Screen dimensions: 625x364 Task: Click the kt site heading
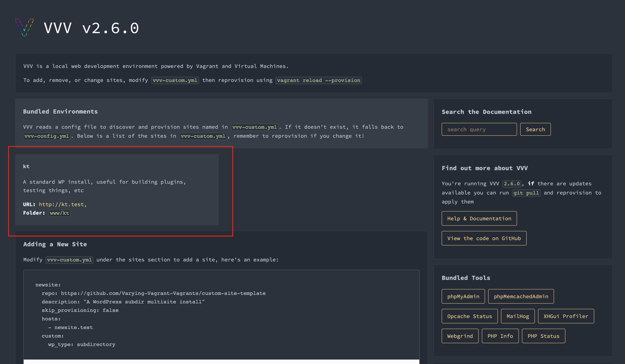[26, 167]
